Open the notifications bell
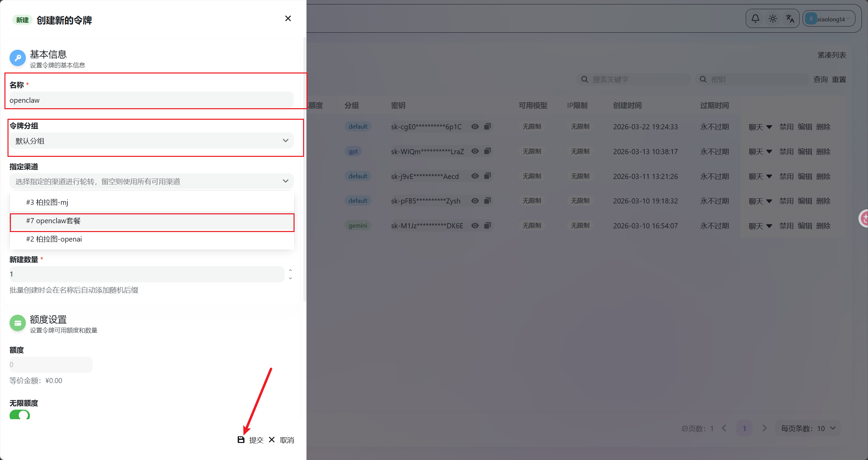The image size is (868, 460). [x=755, y=18]
